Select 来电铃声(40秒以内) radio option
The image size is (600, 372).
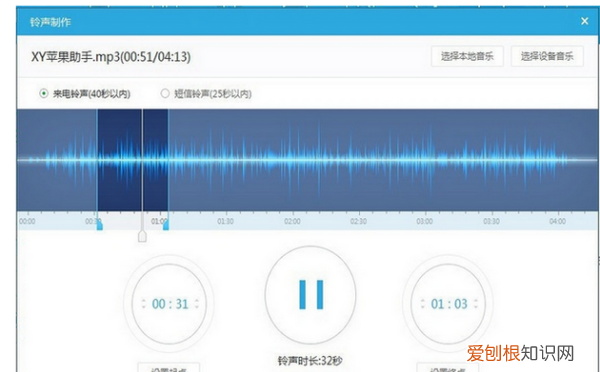point(44,93)
